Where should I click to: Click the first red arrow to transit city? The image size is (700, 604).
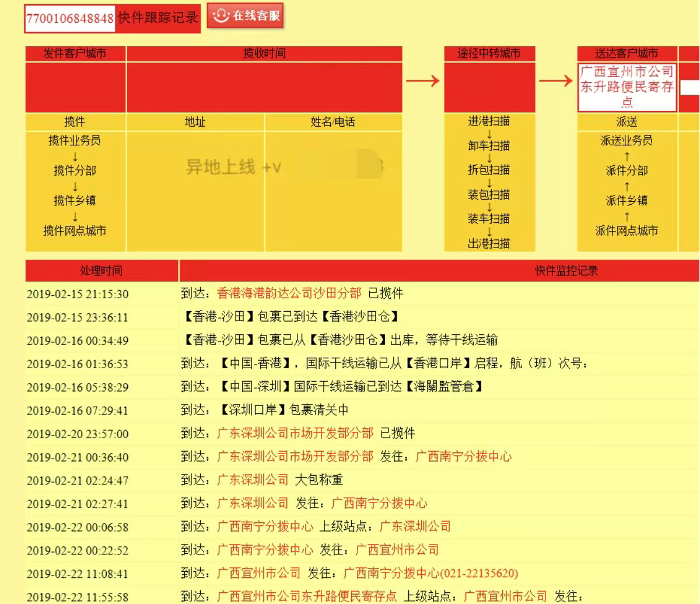(422, 81)
